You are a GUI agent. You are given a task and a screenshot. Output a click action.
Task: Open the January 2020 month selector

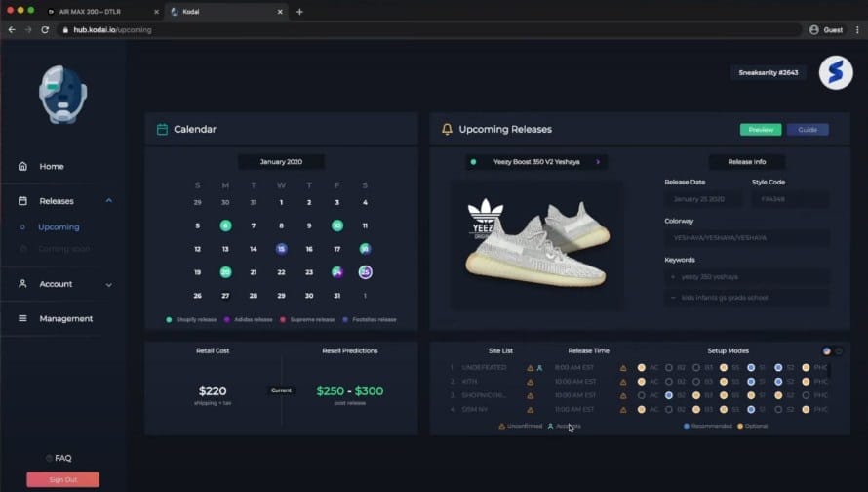281,162
